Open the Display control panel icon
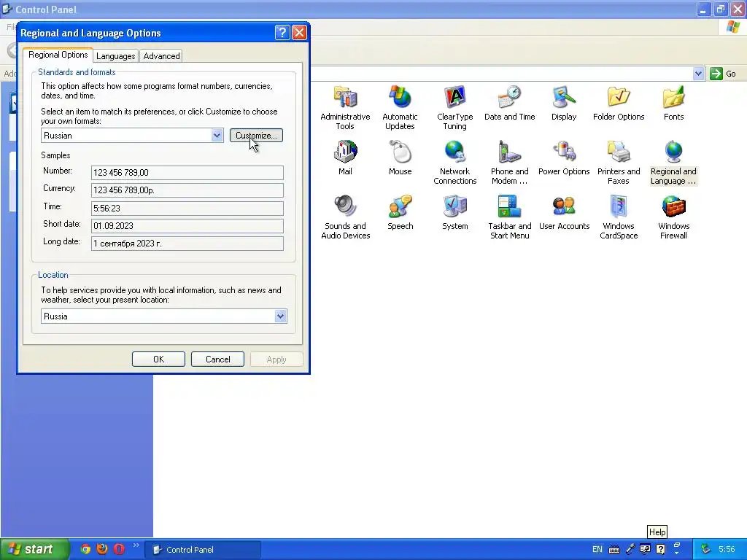Viewport: 747px width, 560px height. (x=564, y=103)
